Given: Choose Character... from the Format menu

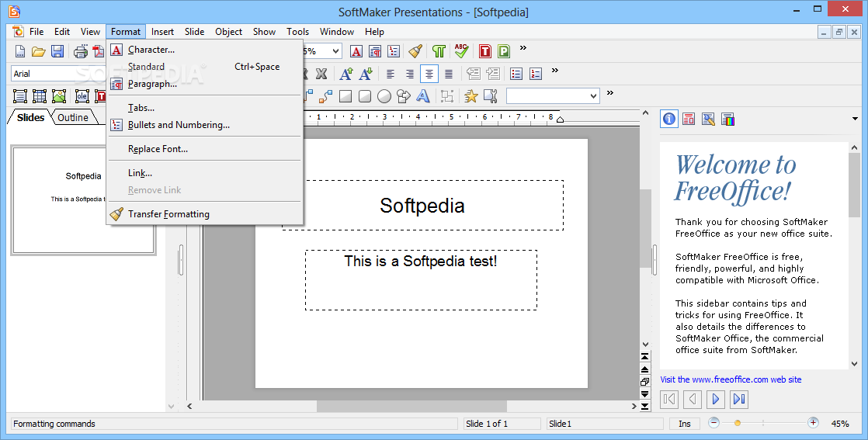Looking at the screenshot, I should (205, 49).
